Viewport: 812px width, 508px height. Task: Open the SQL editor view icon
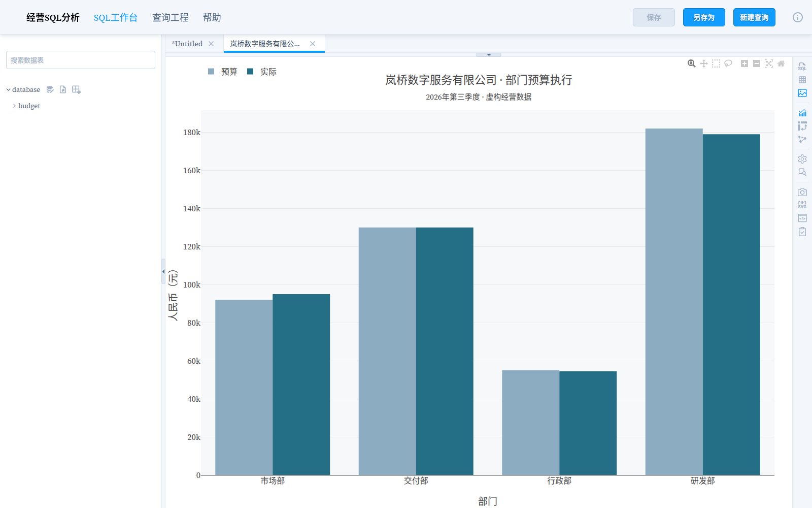click(802, 67)
